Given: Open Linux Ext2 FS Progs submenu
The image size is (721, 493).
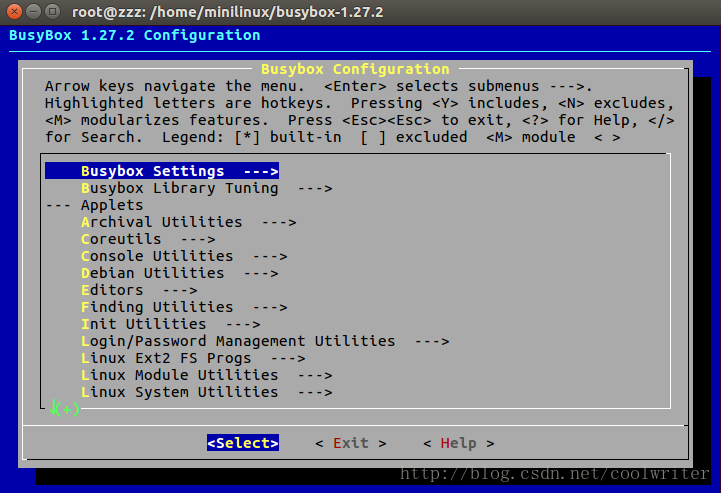Looking at the screenshot, I should click(x=193, y=358).
